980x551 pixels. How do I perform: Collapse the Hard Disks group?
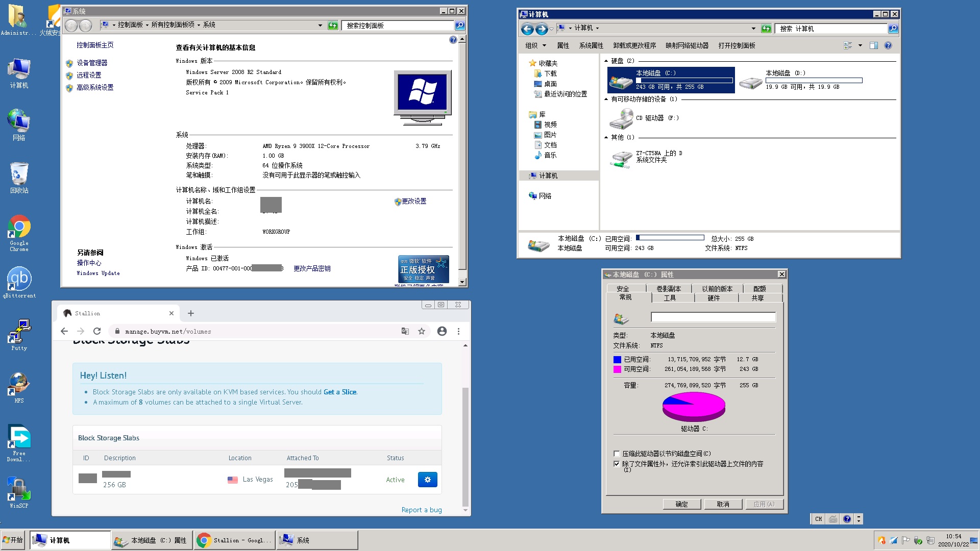[x=606, y=61]
